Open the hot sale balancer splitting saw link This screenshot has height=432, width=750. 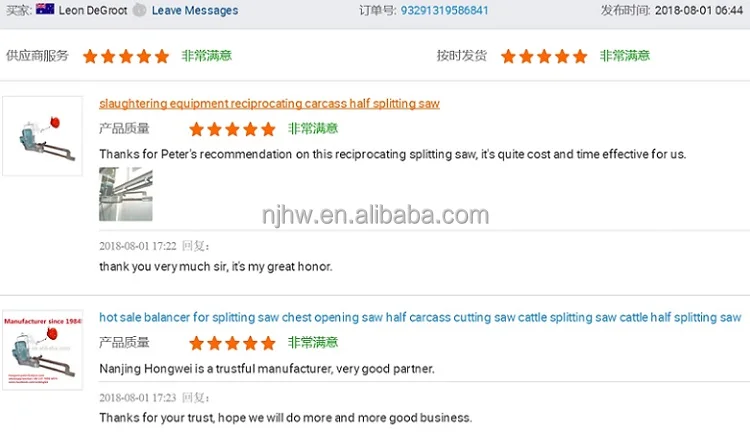pyautogui.click(x=420, y=317)
